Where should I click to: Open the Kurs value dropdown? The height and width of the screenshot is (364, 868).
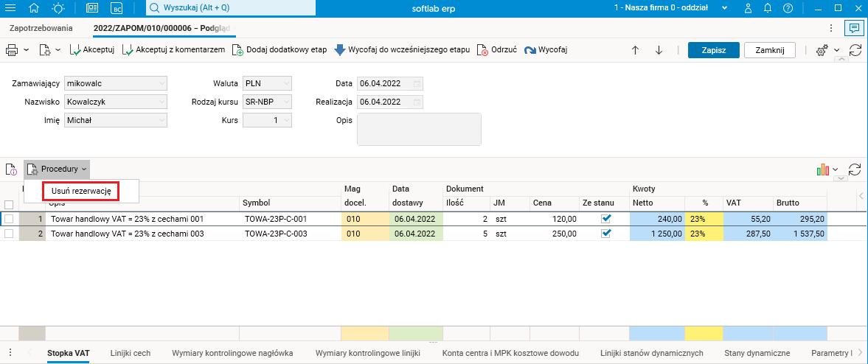(286, 120)
